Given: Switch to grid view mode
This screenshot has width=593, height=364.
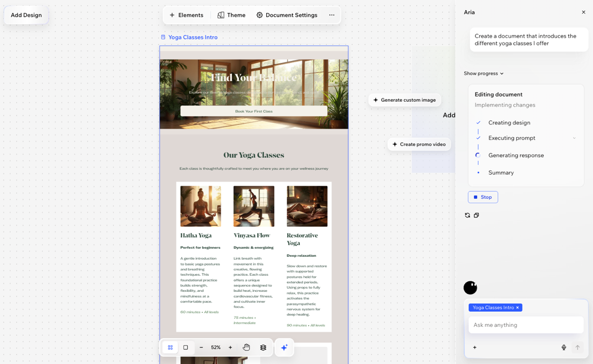Looking at the screenshot, I should click(170, 347).
